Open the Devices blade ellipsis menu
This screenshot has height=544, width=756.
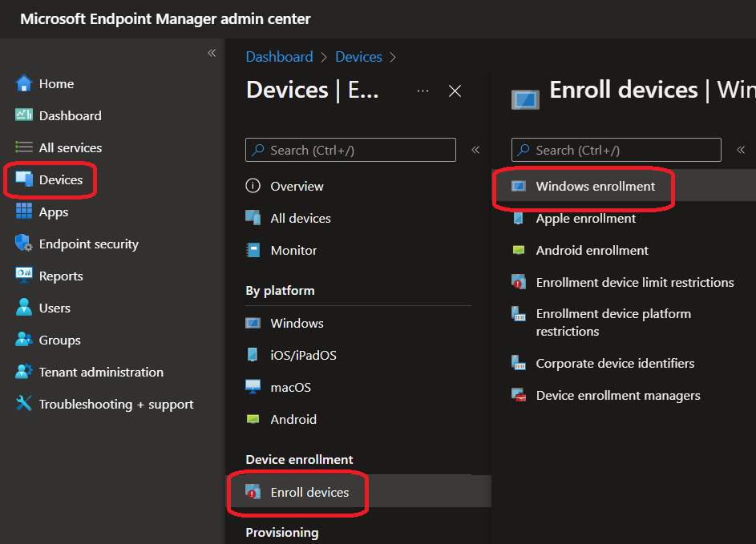point(423,91)
